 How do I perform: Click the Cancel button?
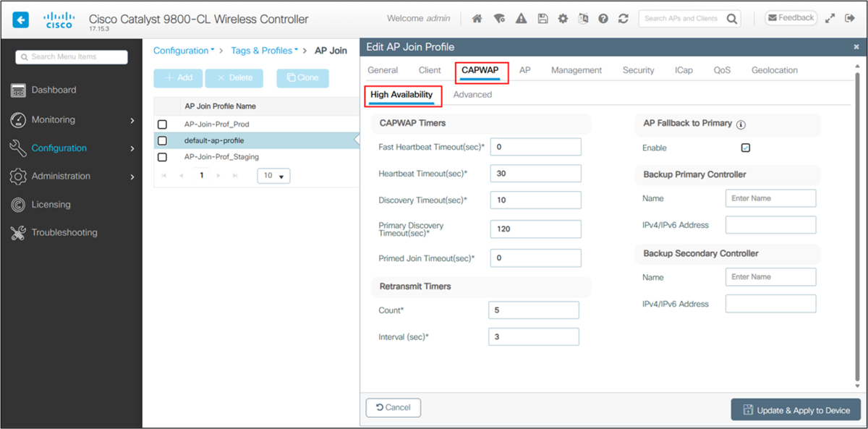coord(393,407)
